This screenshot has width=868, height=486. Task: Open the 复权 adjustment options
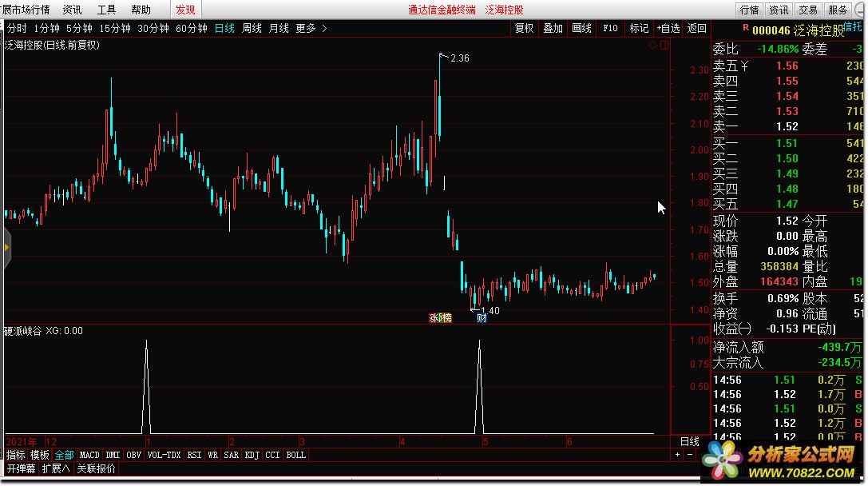pyautogui.click(x=524, y=28)
